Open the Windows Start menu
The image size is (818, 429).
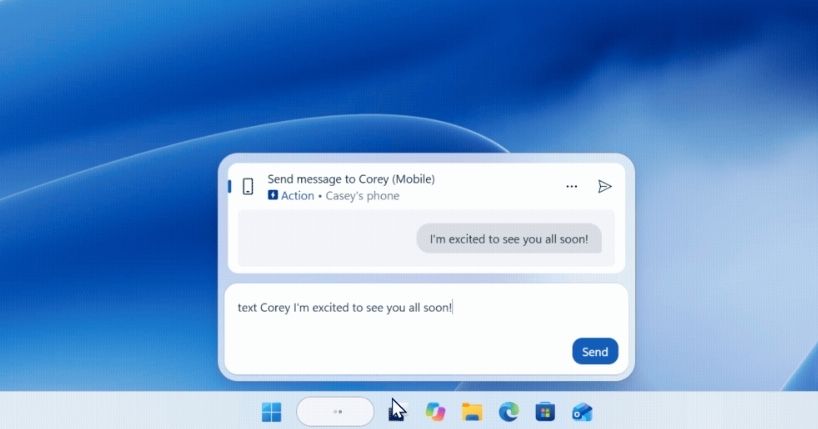[x=271, y=412]
